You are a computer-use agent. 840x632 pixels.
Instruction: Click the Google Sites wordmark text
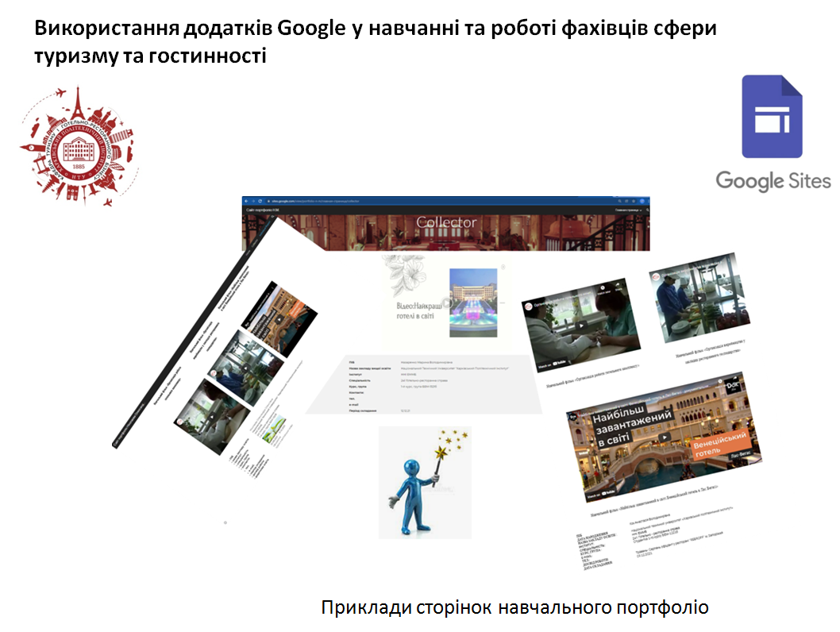773,181
